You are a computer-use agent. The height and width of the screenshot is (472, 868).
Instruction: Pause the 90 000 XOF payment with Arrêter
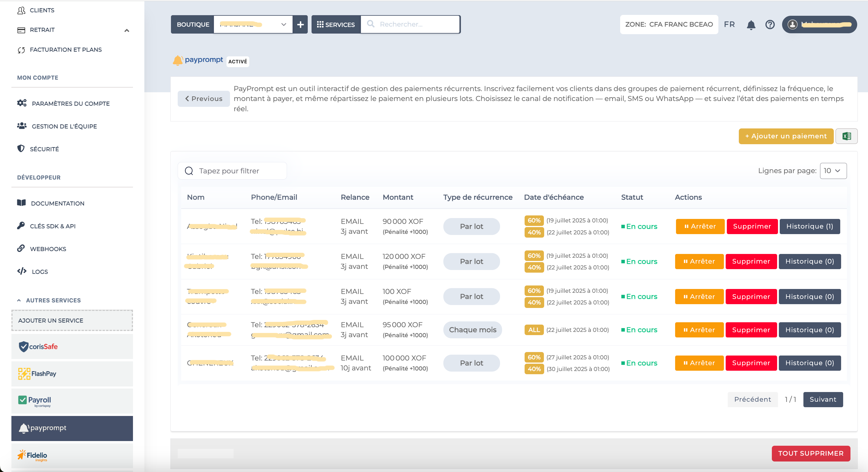click(x=700, y=226)
